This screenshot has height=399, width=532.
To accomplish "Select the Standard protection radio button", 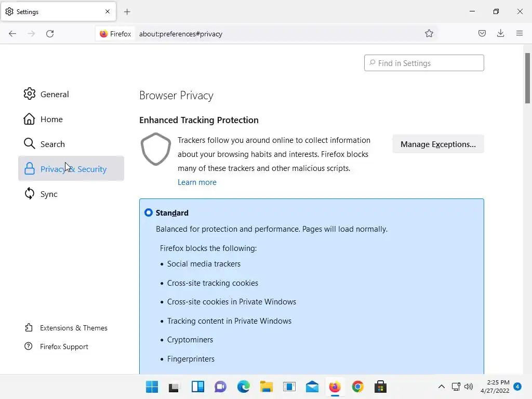I will [148, 212].
